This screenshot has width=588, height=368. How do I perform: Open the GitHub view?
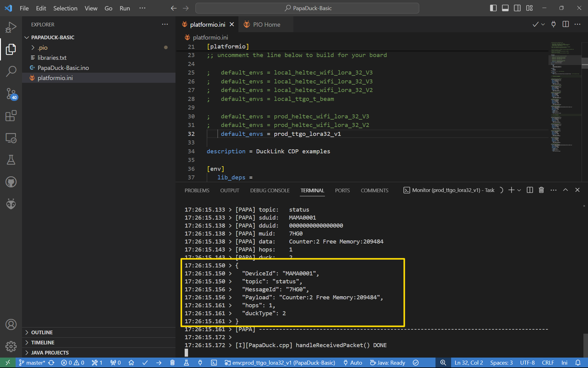coord(11,182)
